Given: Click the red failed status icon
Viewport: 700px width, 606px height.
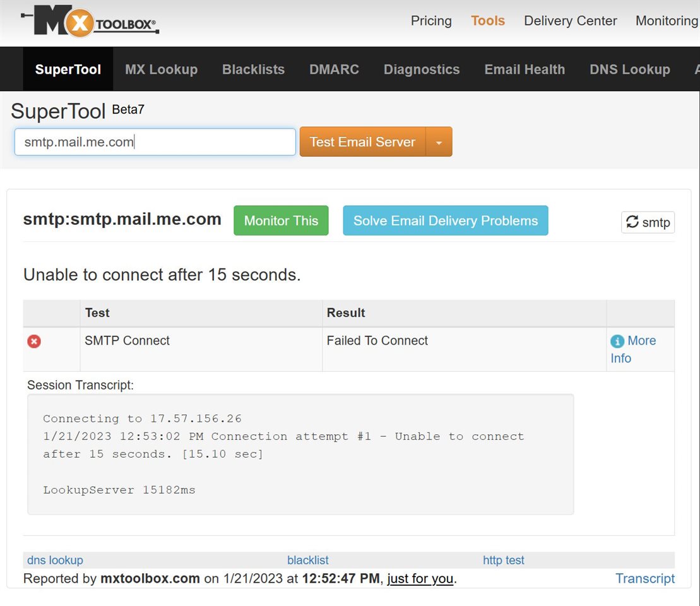Looking at the screenshot, I should 34,342.
